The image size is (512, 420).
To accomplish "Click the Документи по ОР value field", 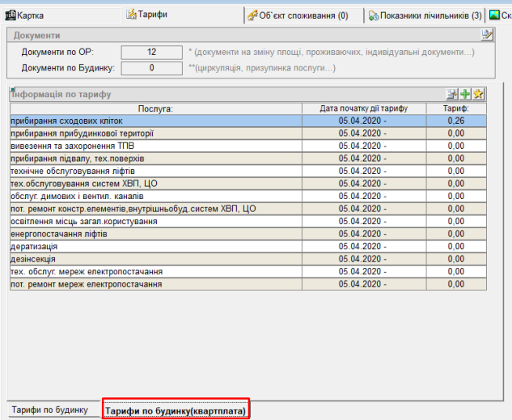I will pos(151,52).
